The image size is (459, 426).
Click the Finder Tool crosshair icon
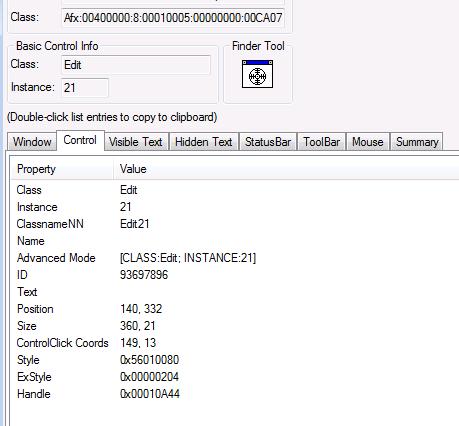coord(257,74)
